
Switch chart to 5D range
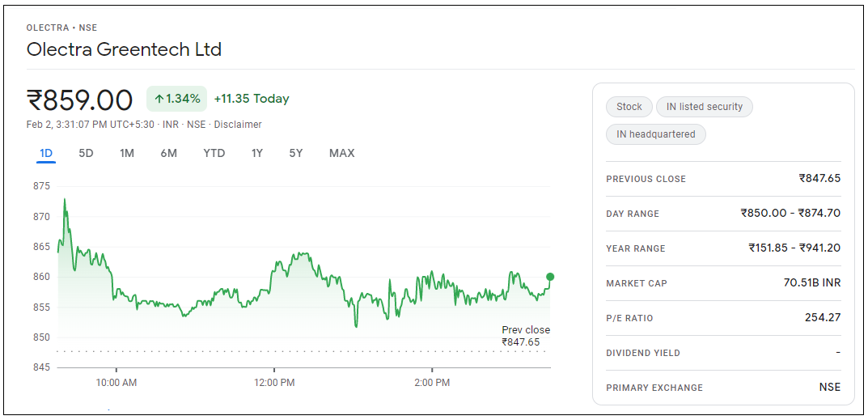pyautogui.click(x=86, y=154)
